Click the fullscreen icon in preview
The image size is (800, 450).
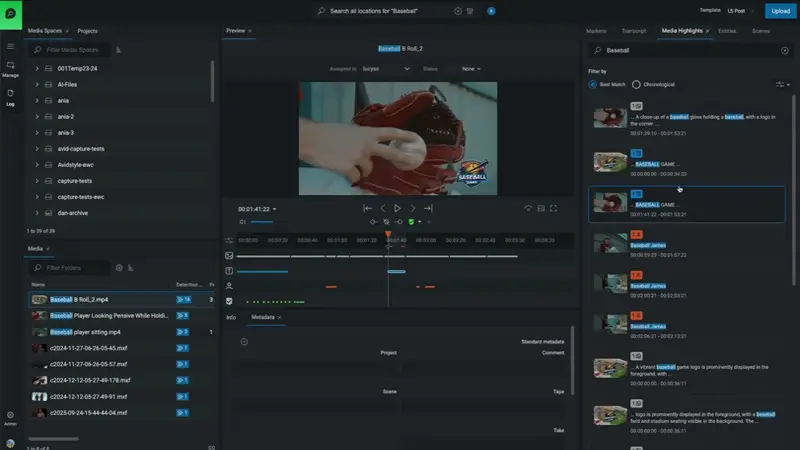point(553,208)
